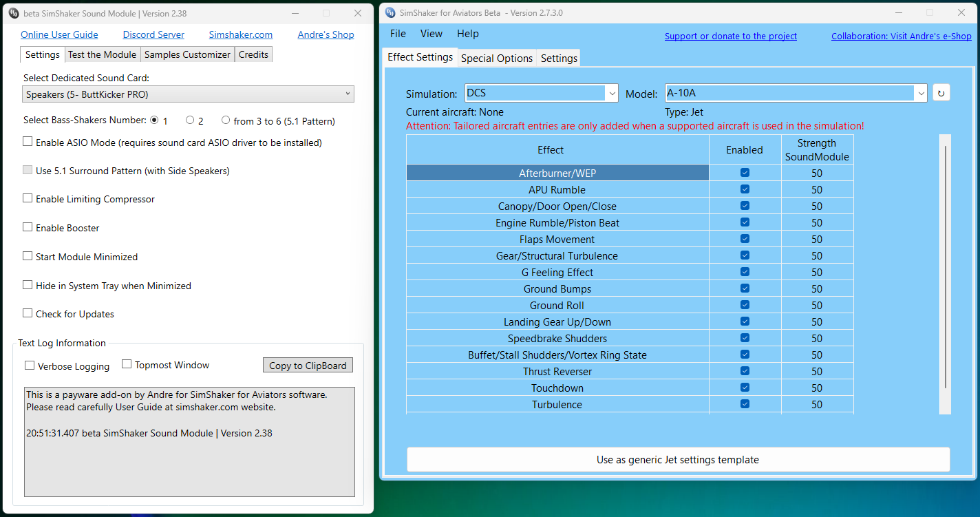Toggle Start Module Minimized checkbox
Image resolution: width=980 pixels, height=517 pixels.
28,255
